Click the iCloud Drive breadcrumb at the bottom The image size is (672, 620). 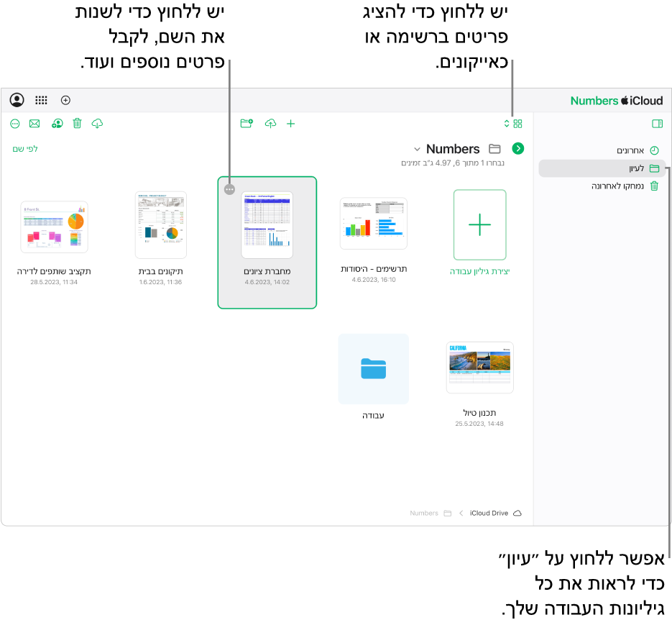coord(495,514)
